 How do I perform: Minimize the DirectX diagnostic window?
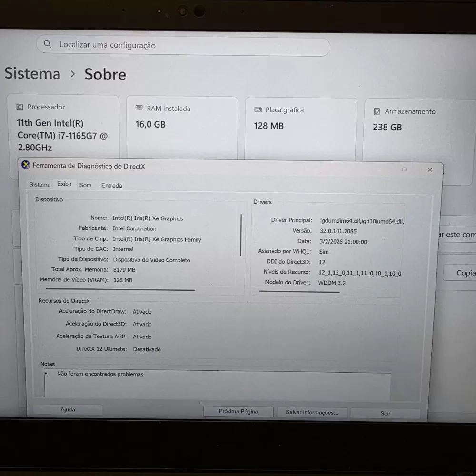pos(379,169)
